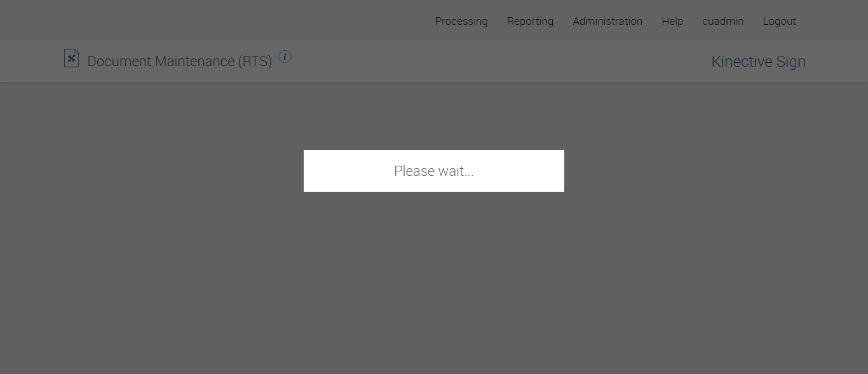Open the info icon beside Document Maintenance
868x374 pixels.
click(285, 57)
